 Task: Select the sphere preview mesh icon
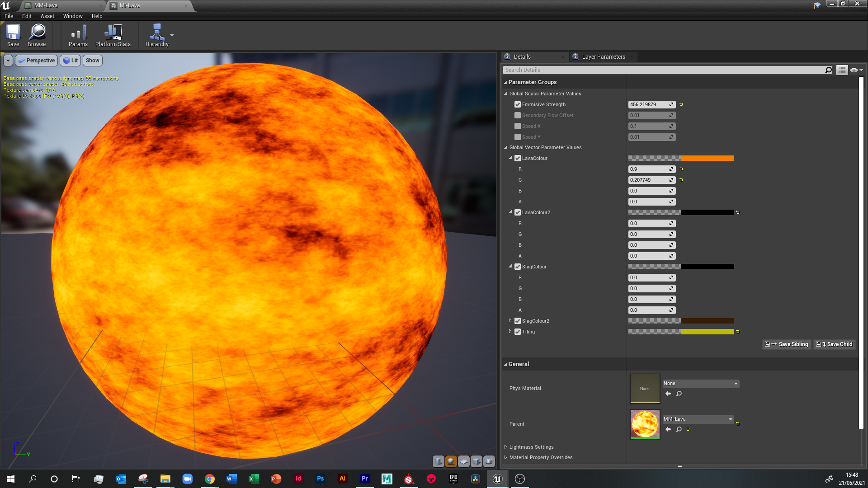coord(451,461)
